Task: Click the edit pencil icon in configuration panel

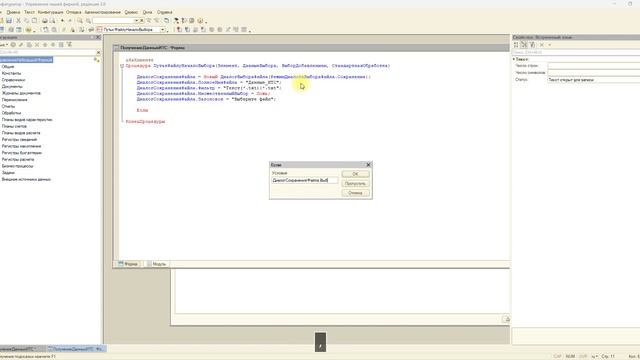Action: (x=21, y=44)
